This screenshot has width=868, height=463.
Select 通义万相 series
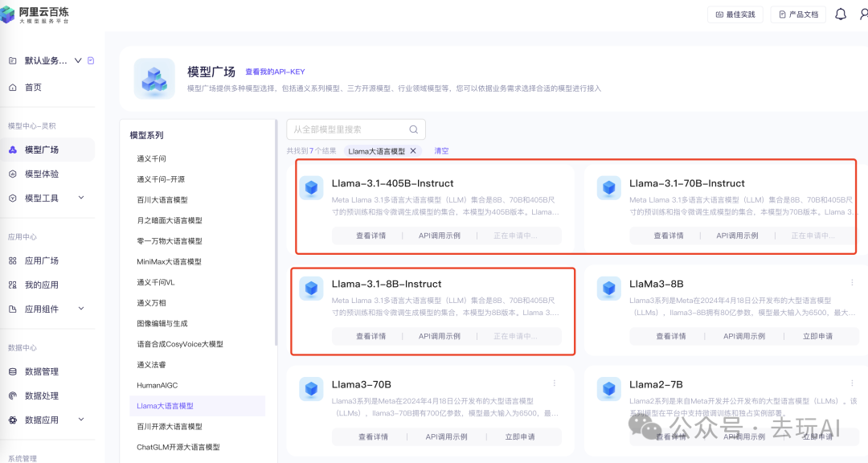coord(151,302)
